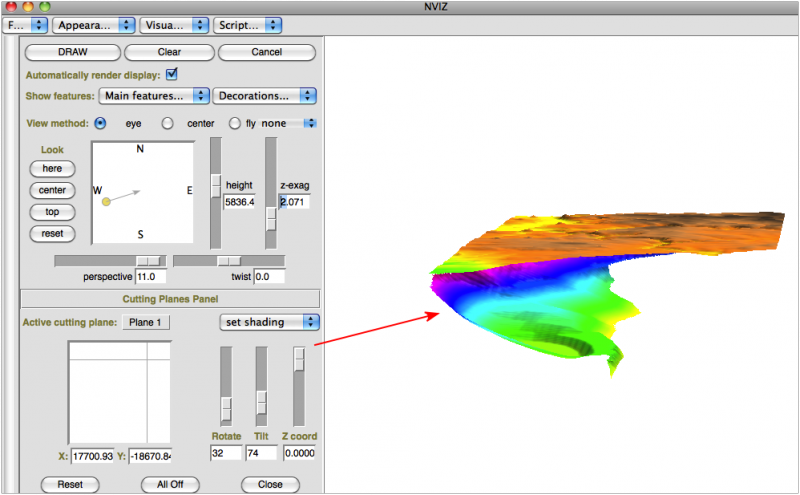Open the fly mode none dropdown
The width and height of the screenshot is (800, 495).
click(289, 123)
